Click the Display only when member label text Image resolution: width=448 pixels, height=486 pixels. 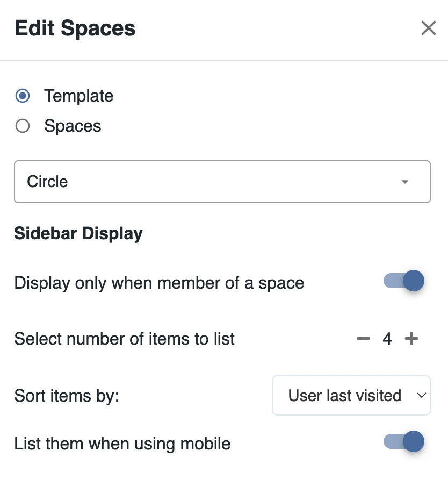pos(159,283)
